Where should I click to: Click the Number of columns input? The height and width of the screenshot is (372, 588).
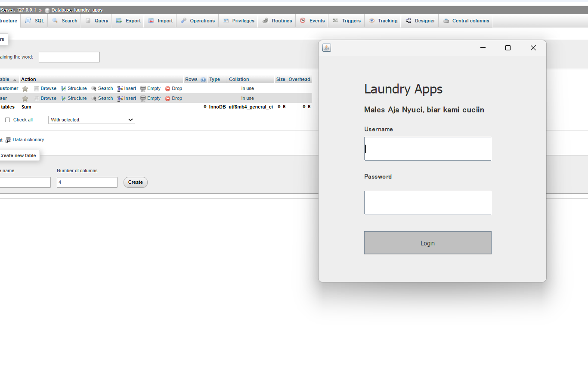tap(87, 183)
